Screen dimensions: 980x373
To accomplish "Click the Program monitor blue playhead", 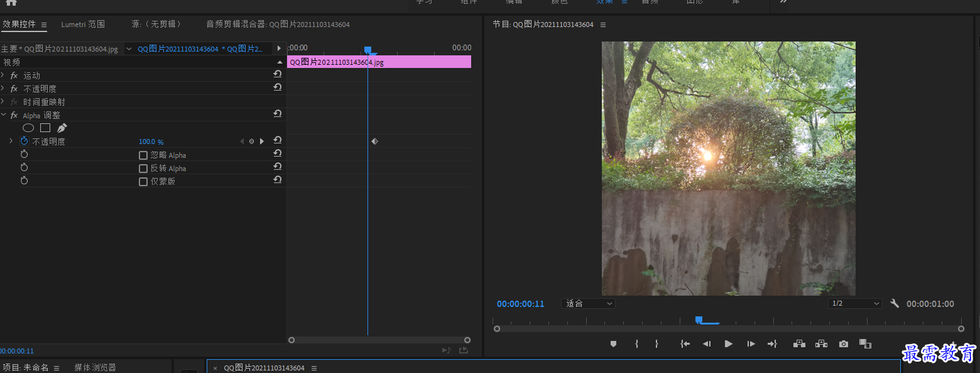I will pos(699,320).
